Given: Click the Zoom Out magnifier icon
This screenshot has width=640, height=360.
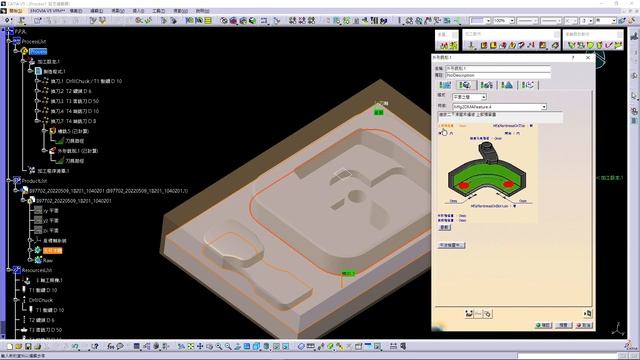Looking at the screenshot, I should pyautogui.click(x=228, y=347).
